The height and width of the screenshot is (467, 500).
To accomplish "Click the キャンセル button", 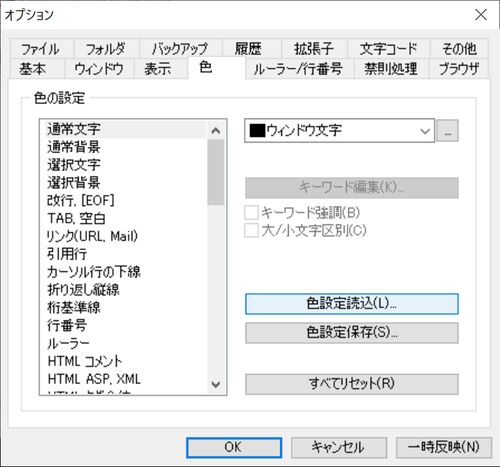I will pyautogui.click(x=339, y=448).
